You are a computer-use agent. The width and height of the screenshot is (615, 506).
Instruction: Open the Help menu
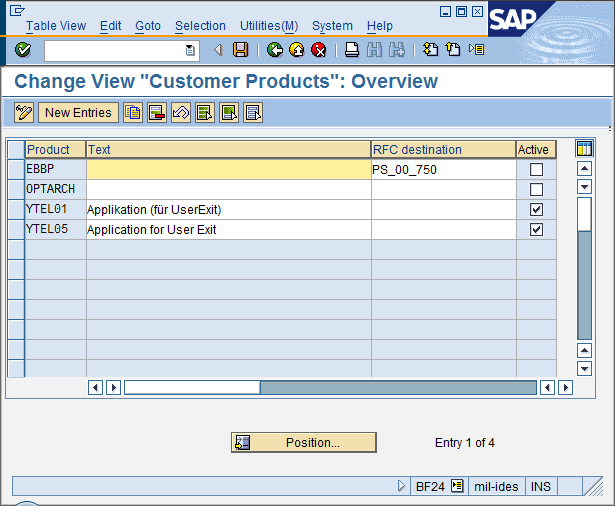point(380,26)
